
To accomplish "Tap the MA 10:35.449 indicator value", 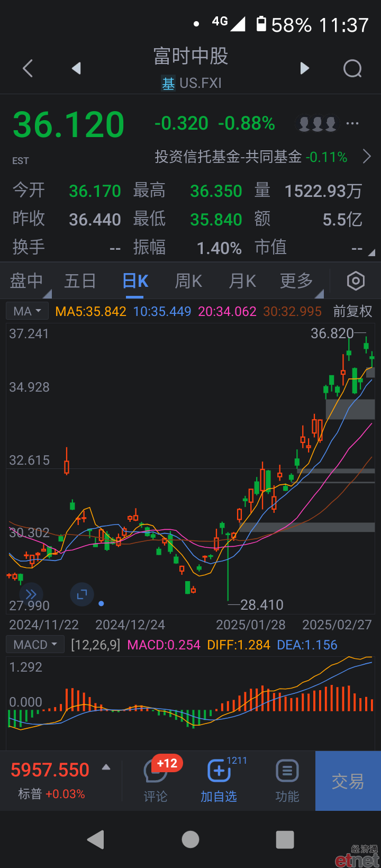I will coord(162,311).
